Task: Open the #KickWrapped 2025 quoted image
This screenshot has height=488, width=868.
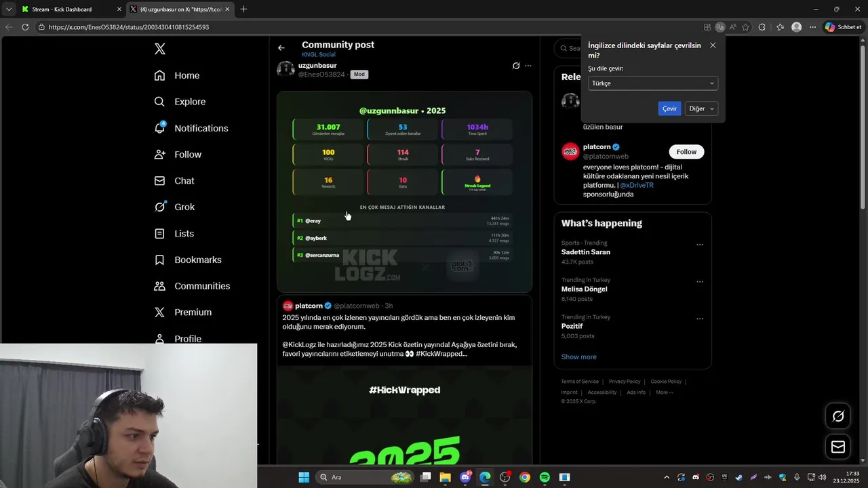Action: [x=404, y=415]
